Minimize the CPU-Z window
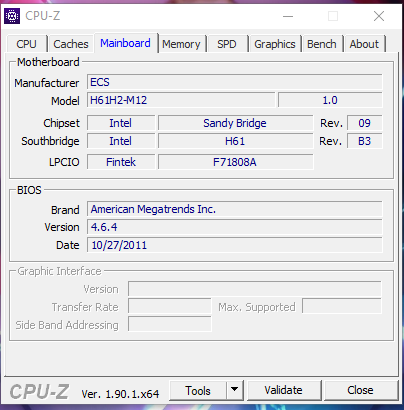 [288, 16]
